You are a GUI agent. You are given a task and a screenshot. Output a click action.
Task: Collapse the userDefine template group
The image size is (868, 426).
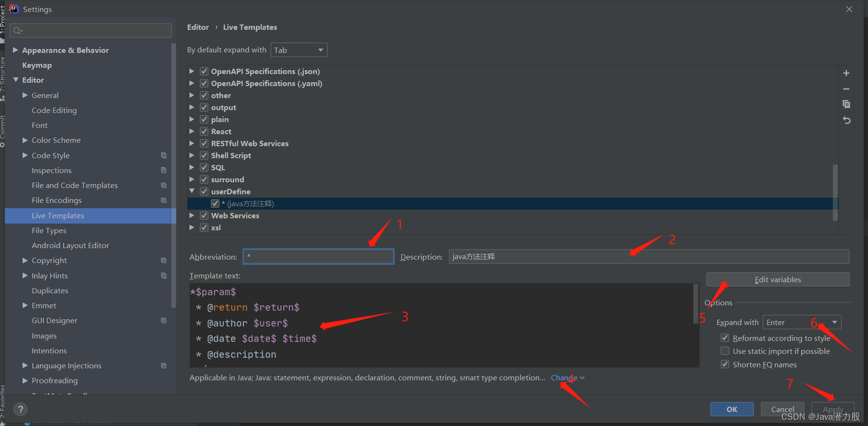pyautogui.click(x=192, y=191)
